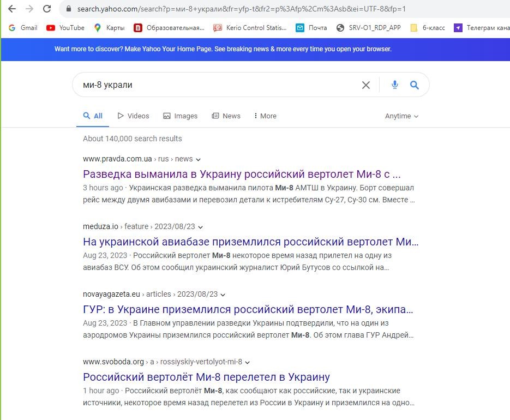Open the Карты bookmark

[x=109, y=28]
